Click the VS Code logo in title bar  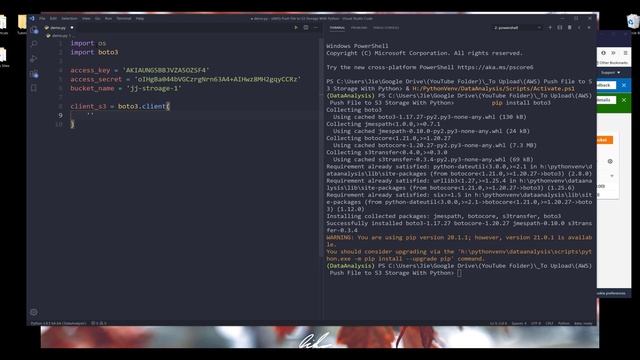32,18
